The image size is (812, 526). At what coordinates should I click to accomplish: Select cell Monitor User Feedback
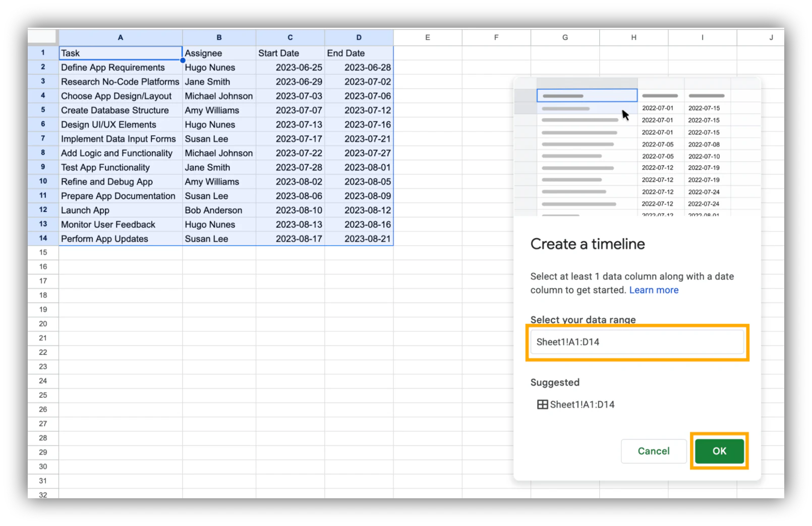(121, 224)
